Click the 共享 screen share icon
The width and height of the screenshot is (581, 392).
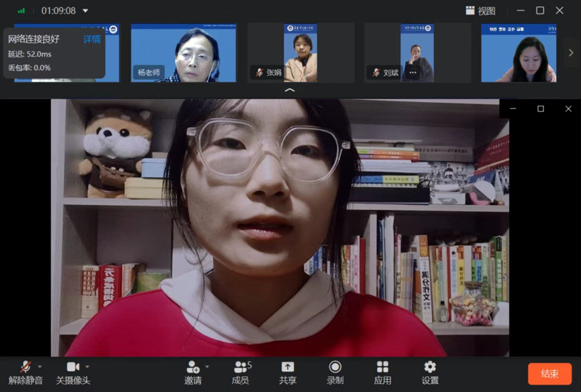287,367
